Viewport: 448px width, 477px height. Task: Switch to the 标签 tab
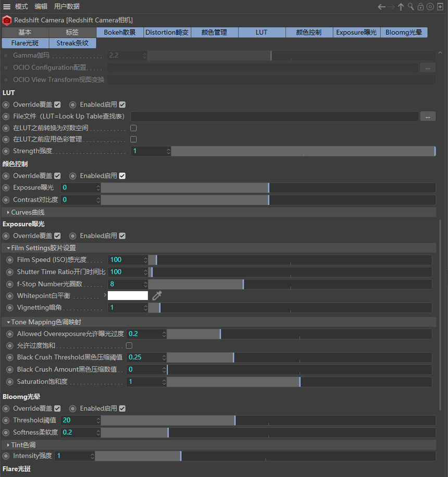(x=72, y=33)
